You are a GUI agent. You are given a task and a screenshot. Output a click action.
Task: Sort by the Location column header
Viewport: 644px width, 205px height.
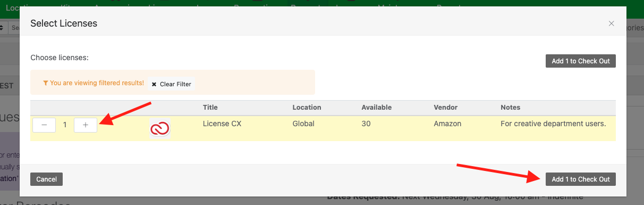coord(307,108)
